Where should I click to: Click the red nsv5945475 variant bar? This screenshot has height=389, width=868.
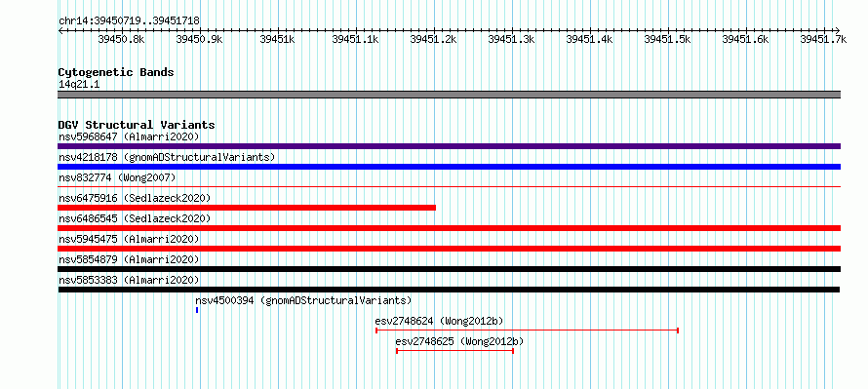pyautogui.click(x=449, y=249)
